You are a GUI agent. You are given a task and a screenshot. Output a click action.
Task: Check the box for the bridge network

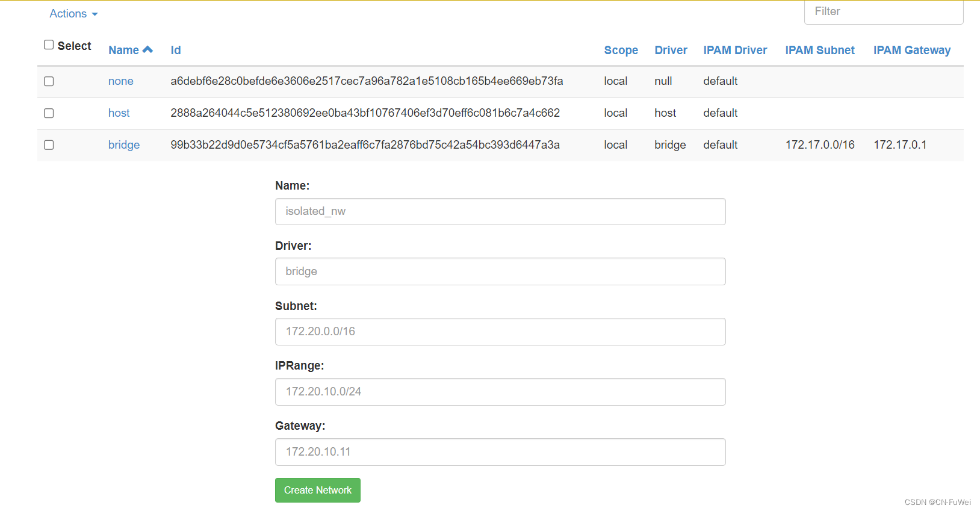click(x=49, y=145)
